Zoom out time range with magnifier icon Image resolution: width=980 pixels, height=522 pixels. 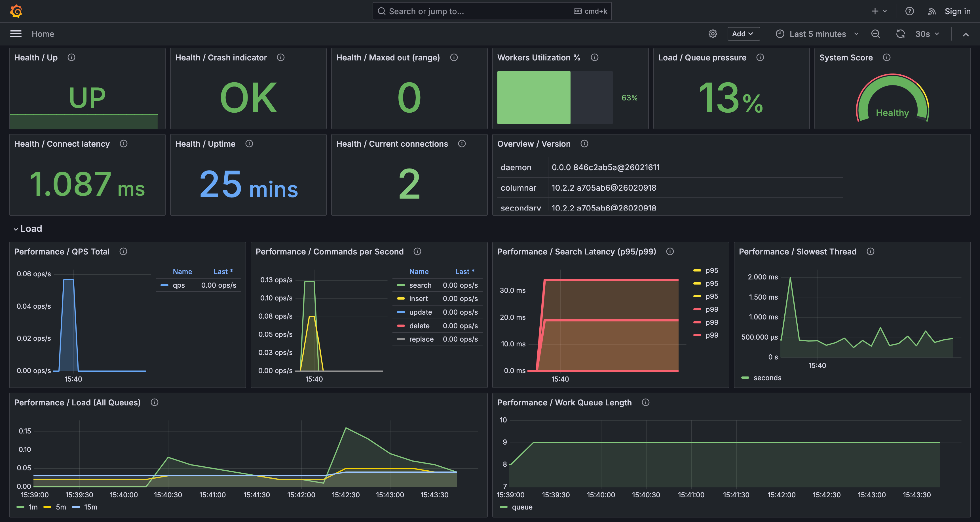tap(876, 34)
